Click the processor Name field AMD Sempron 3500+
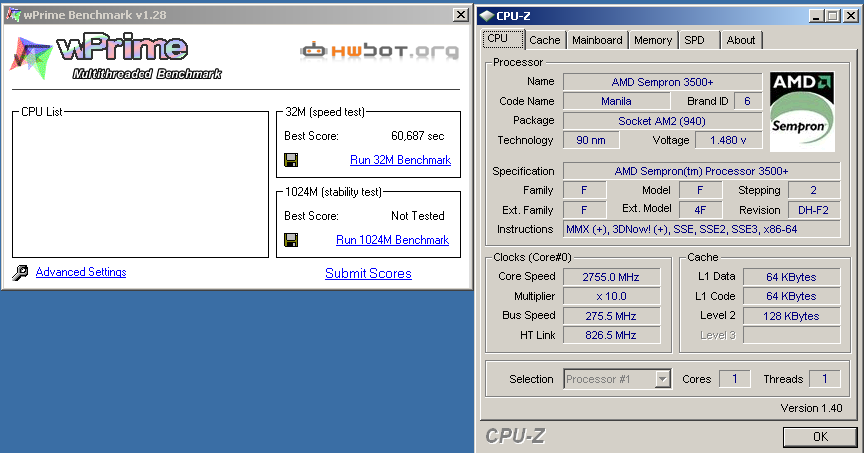Screen dimensions: 864x453 pos(662,82)
